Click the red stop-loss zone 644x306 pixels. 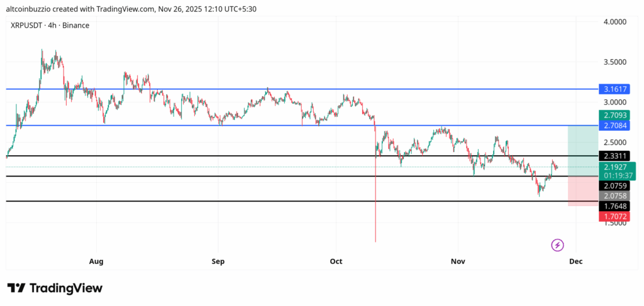(582, 191)
